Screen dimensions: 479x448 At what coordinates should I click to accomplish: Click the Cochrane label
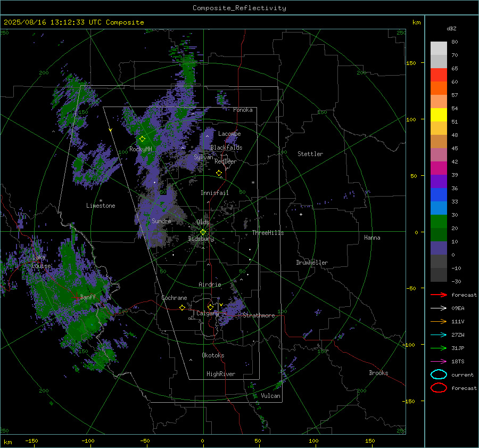pyautogui.click(x=174, y=298)
